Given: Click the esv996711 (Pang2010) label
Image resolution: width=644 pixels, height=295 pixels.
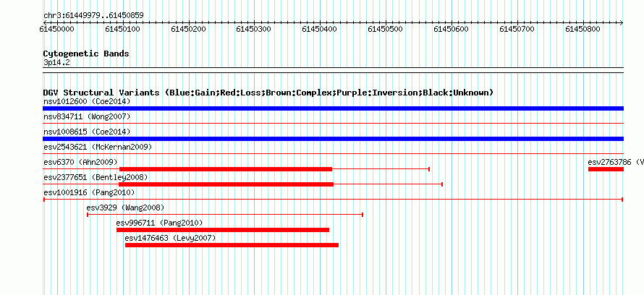Looking at the screenshot, I should click(x=159, y=223).
